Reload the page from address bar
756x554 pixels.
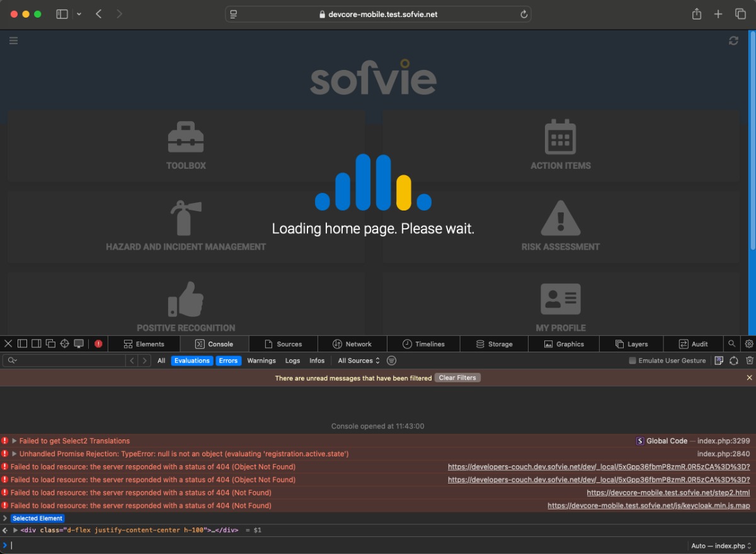pyautogui.click(x=524, y=14)
